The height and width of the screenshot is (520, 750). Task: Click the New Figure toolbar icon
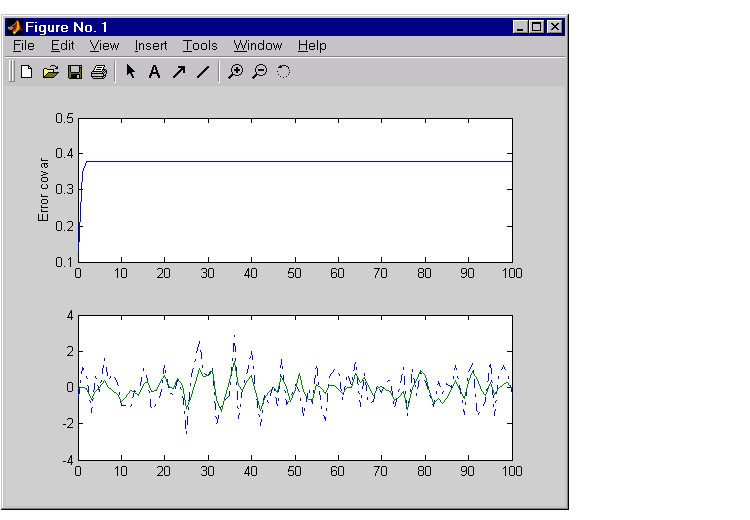[27, 72]
